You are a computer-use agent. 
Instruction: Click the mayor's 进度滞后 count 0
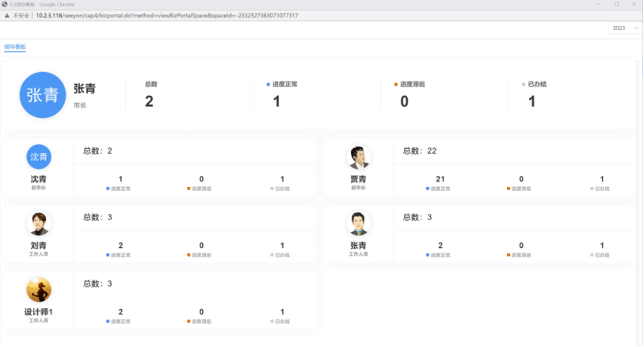pyautogui.click(x=405, y=101)
